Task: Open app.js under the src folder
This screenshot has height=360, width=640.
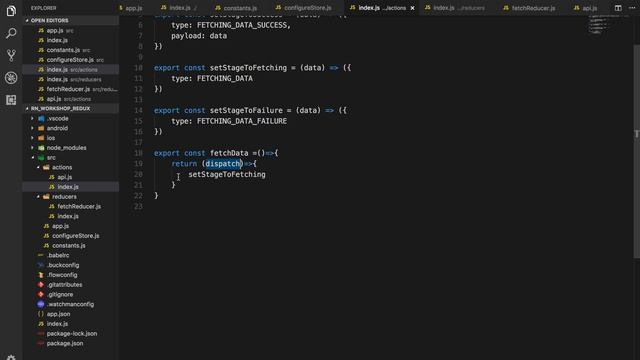Action: (x=71, y=226)
